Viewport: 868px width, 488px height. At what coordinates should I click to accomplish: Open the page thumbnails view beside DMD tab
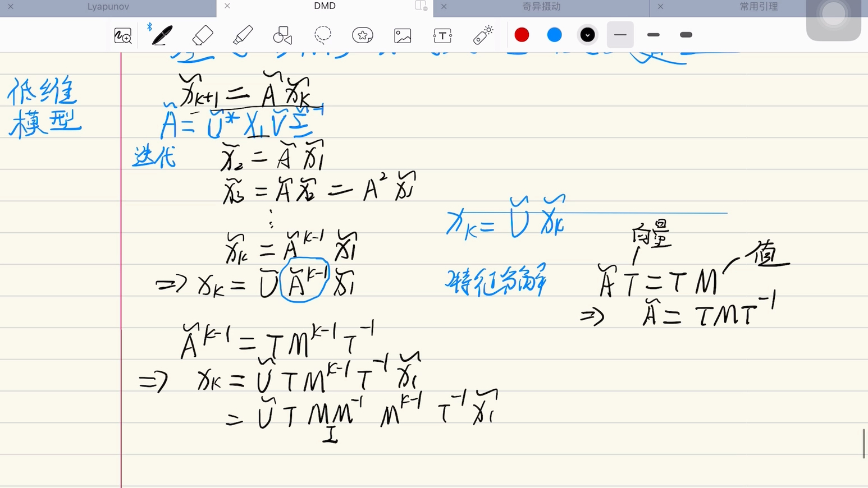(420, 6)
